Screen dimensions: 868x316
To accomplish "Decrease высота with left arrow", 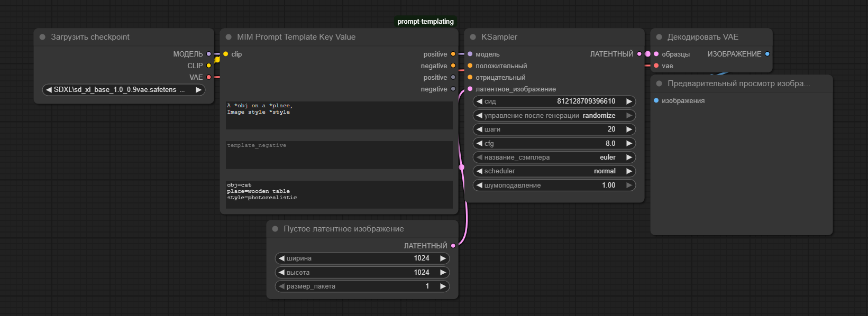I will [x=281, y=273].
